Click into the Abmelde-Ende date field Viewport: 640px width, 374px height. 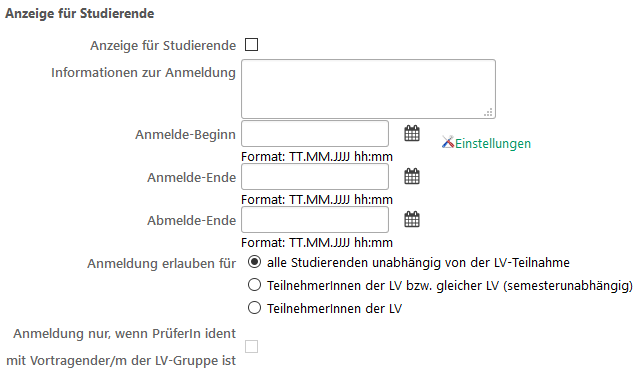(315, 219)
